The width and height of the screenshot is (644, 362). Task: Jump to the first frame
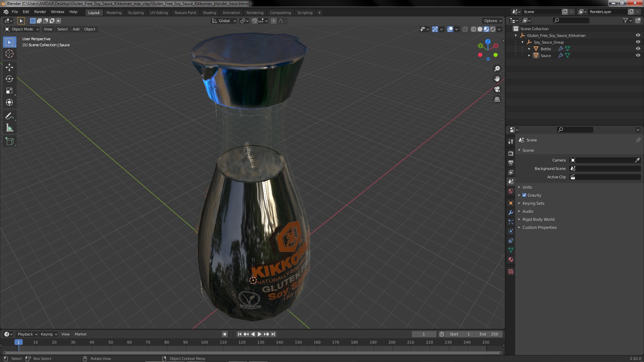[x=239, y=334]
